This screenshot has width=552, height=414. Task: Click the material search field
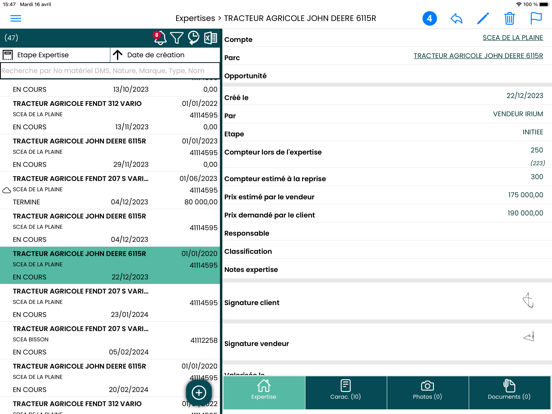(110, 71)
